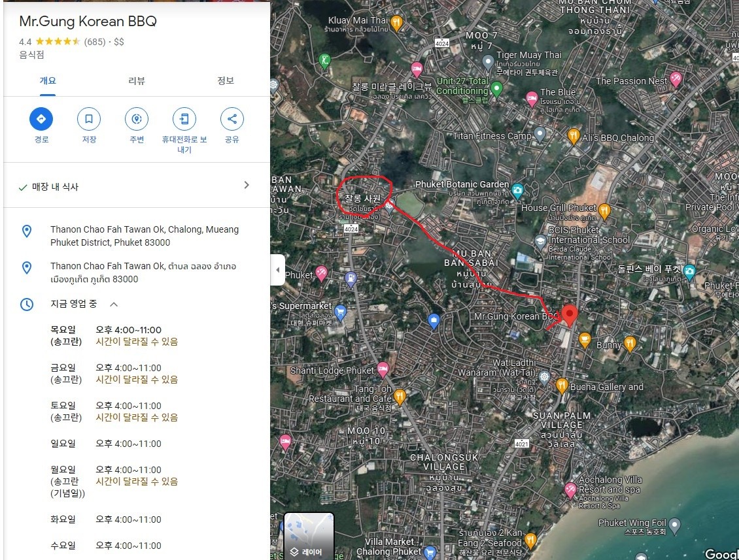Collapse the 지금 영업 중 hours list
Image resolution: width=739 pixels, height=560 pixels.
point(114,305)
